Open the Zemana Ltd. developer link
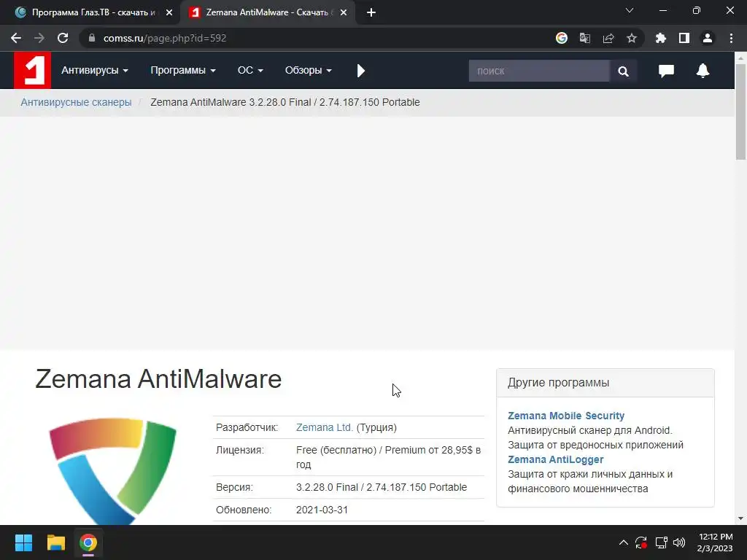The image size is (747, 560). pos(325,427)
